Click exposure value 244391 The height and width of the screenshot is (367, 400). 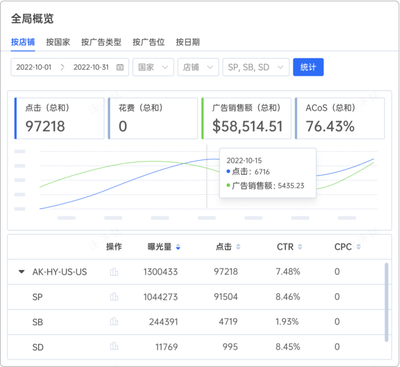click(x=163, y=322)
